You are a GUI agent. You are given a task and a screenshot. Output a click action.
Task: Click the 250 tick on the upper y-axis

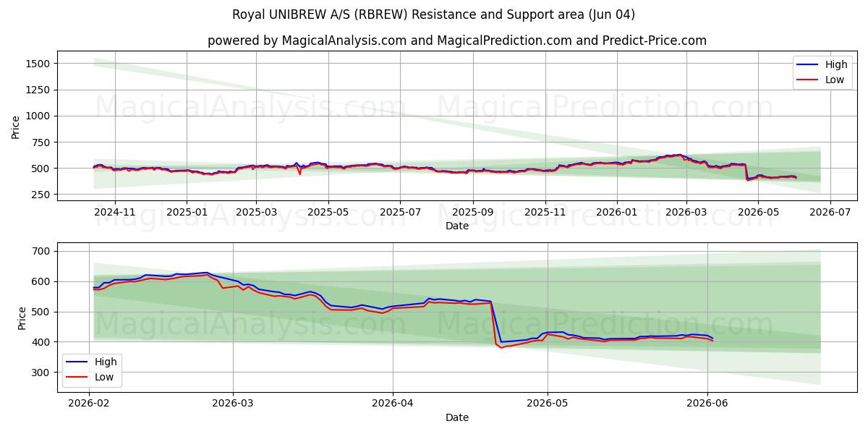pos(41,195)
